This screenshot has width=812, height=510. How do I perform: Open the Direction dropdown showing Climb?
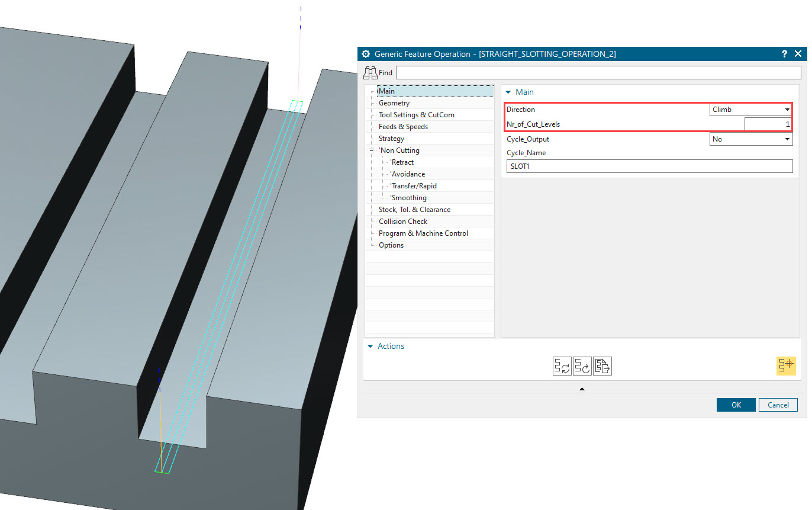(787, 110)
